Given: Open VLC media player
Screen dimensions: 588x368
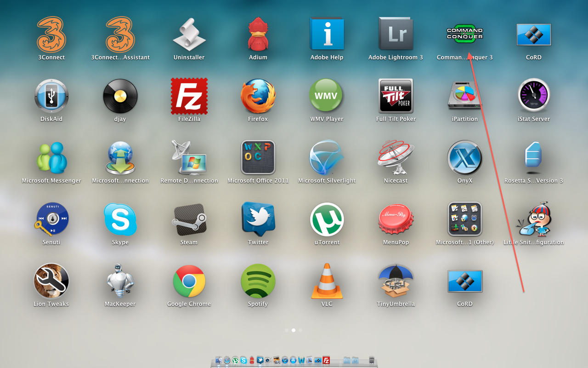Looking at the screenshot, I should coord(327,281).
